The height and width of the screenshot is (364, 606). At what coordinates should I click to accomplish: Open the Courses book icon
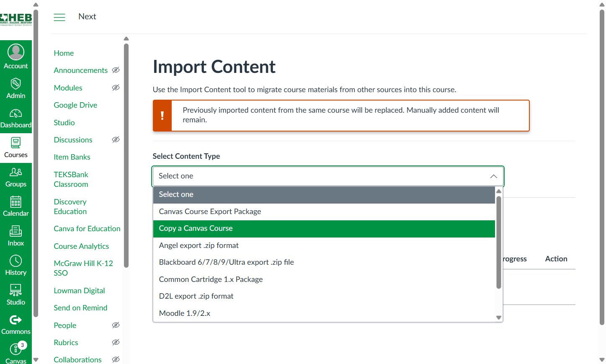click(x=16, y=143)
